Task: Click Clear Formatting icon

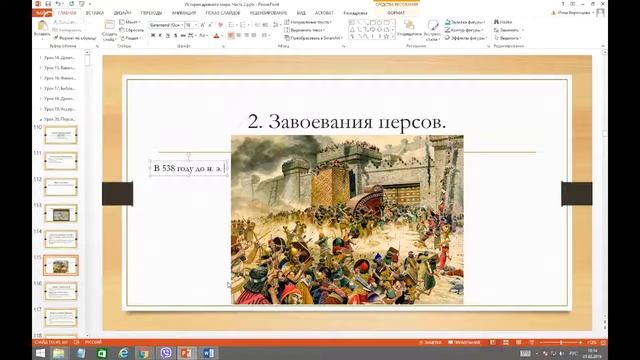Action: [220, 25]
